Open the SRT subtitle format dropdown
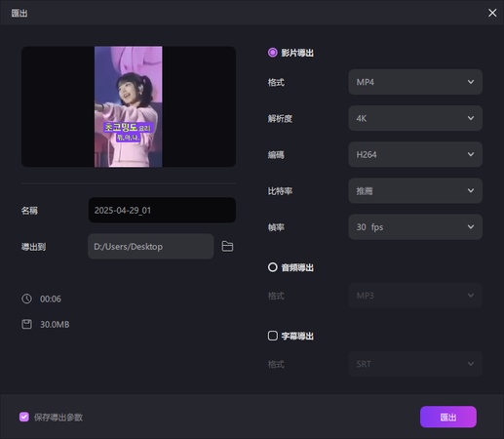The height and width of the screenshot is (439, 504). click(415, 364)
